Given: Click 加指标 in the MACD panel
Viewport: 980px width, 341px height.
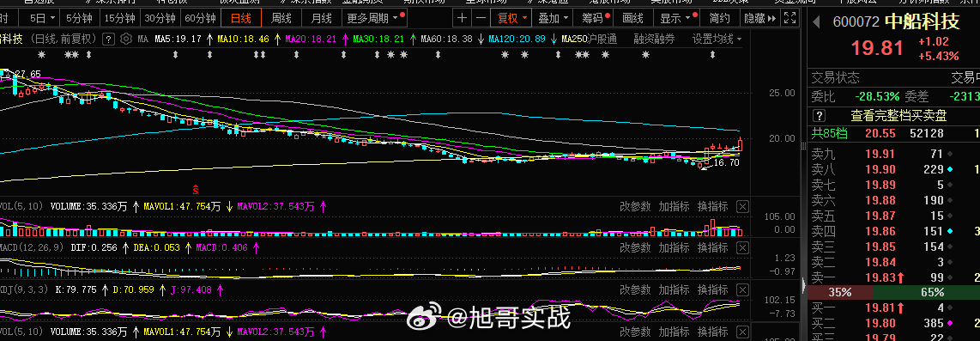Looking at the screenshot, I should pos(674,248).
